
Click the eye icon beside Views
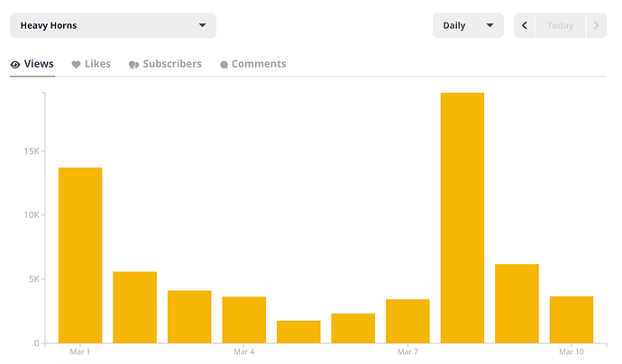click(15, 65)
